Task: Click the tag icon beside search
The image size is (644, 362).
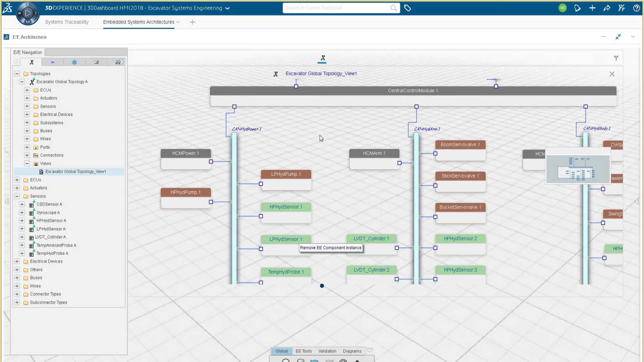Action: point(407,8)
